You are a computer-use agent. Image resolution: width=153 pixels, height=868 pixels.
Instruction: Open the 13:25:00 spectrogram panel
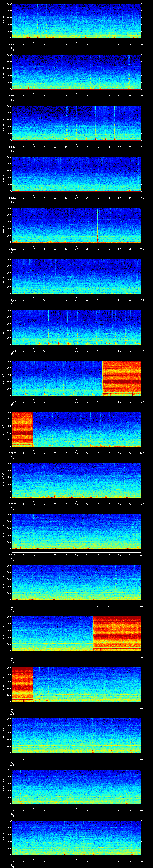(76, 582)
